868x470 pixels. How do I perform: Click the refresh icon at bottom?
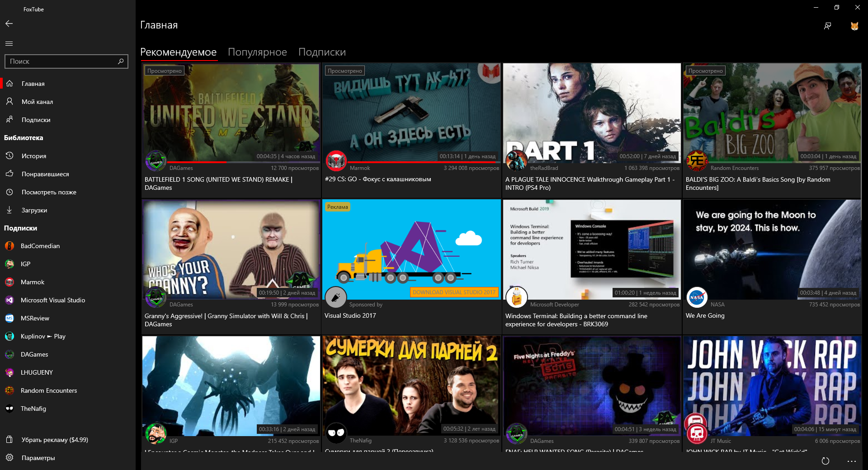(826, 461)
